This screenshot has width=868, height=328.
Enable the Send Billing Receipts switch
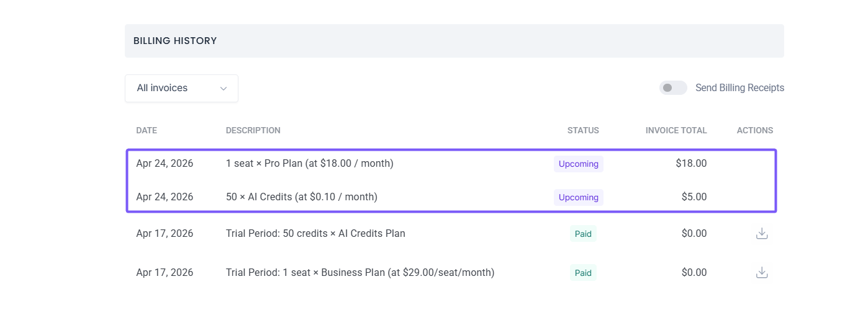673,88
